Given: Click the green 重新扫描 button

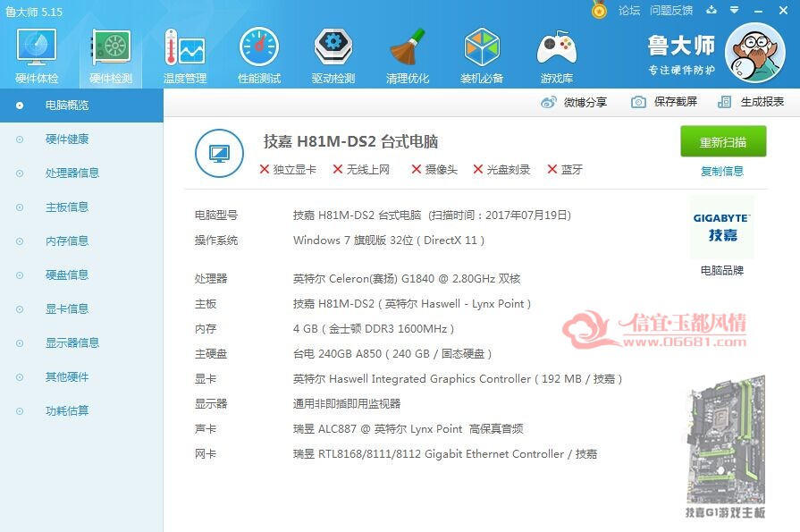Looking at the screenshot, I should pos(723,141).
